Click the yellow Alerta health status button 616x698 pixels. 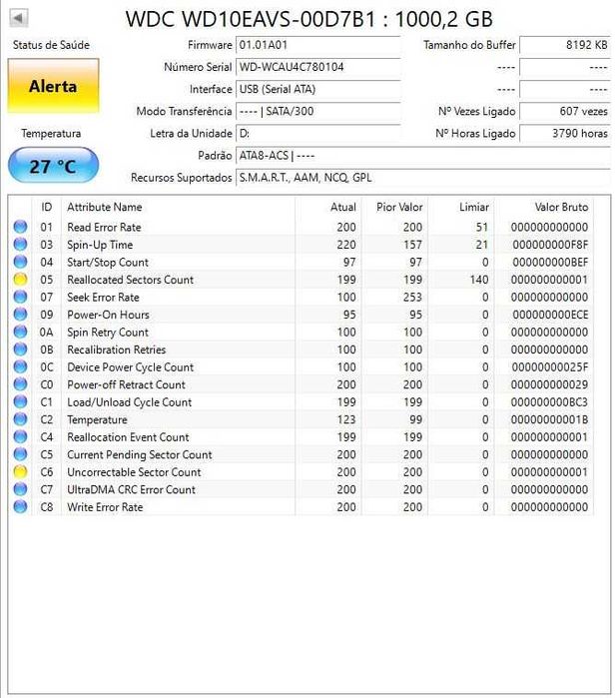point(53,86)
